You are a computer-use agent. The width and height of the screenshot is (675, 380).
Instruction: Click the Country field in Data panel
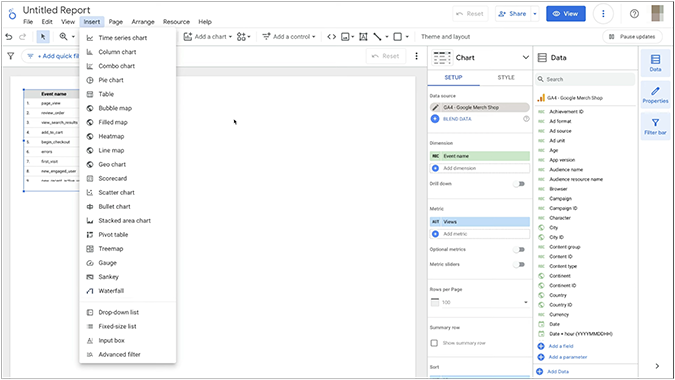[557, 295]
